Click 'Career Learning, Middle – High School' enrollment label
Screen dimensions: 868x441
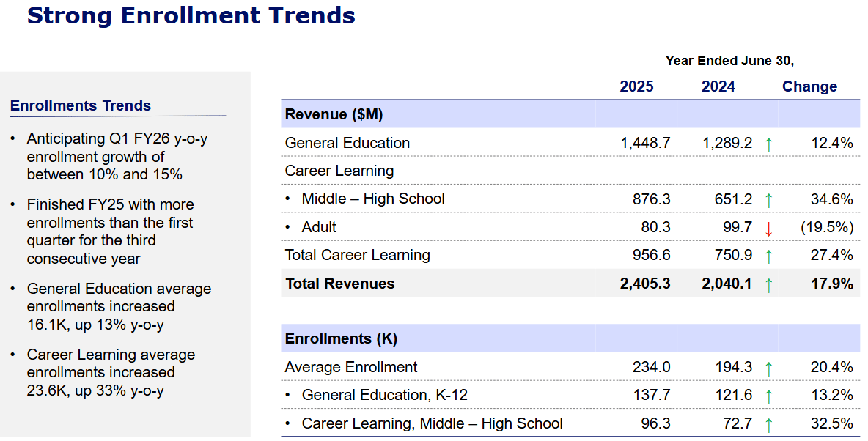click(x=433, y=423)
